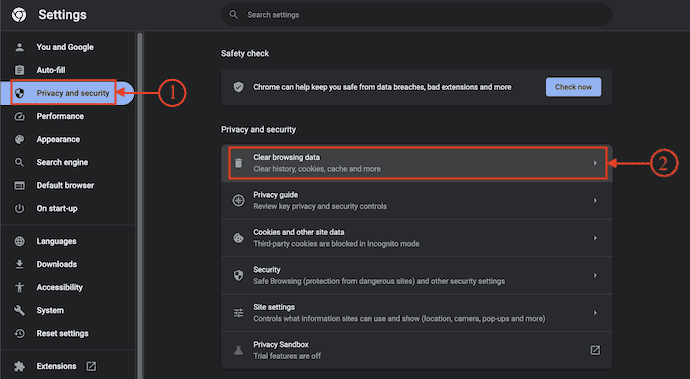Click the puzzle piece icon for Extensions
The height and width of the screenshot is (379, 690).
pos(19,366)
